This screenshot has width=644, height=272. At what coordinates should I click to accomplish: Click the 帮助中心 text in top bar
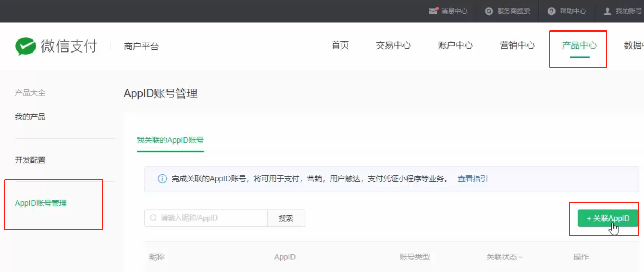click(x=573, y=11)
